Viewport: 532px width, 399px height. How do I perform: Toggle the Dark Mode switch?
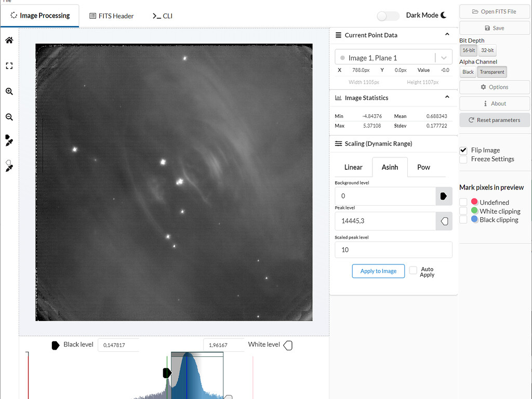tap(388, 16)
